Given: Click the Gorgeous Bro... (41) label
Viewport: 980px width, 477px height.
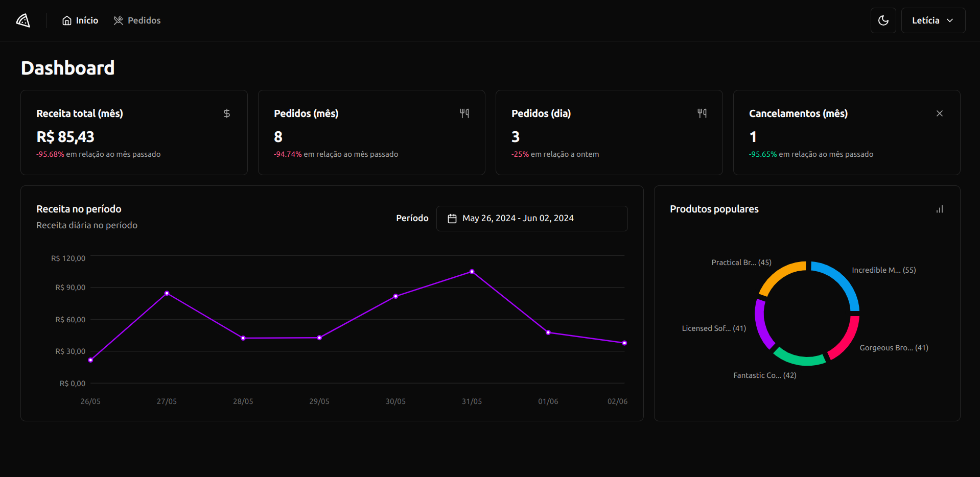Looking at the screenshot, I should pyautogui.click(x=894, y=348).
